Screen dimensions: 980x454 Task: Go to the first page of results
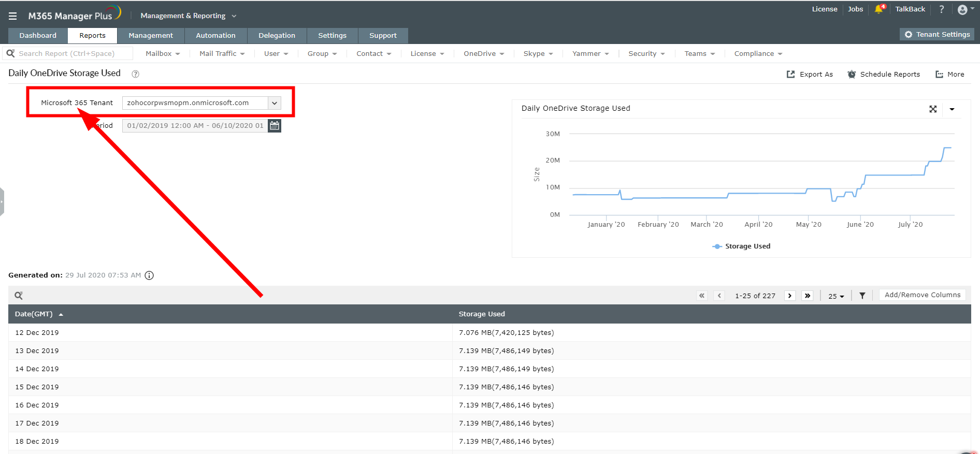[702, 296]
